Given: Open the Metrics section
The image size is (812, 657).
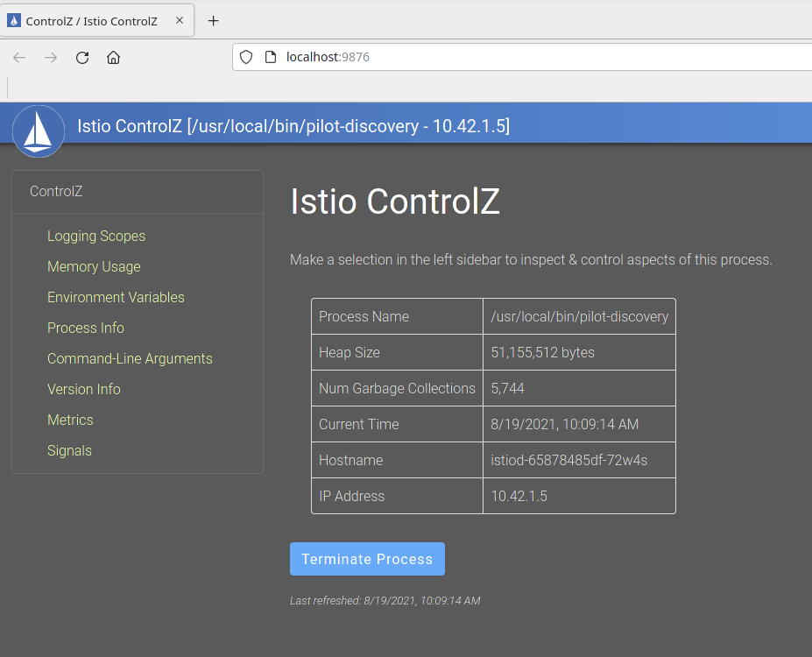Looking at the screenshot, I should pyautogui.click(x=70, y=420).
